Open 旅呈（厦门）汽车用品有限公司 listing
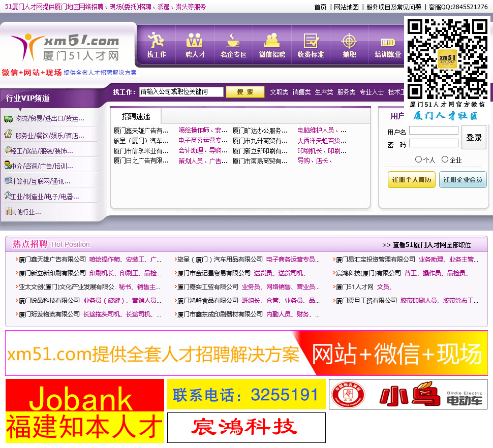Screen dimensions: 493x448 (220, 260)
